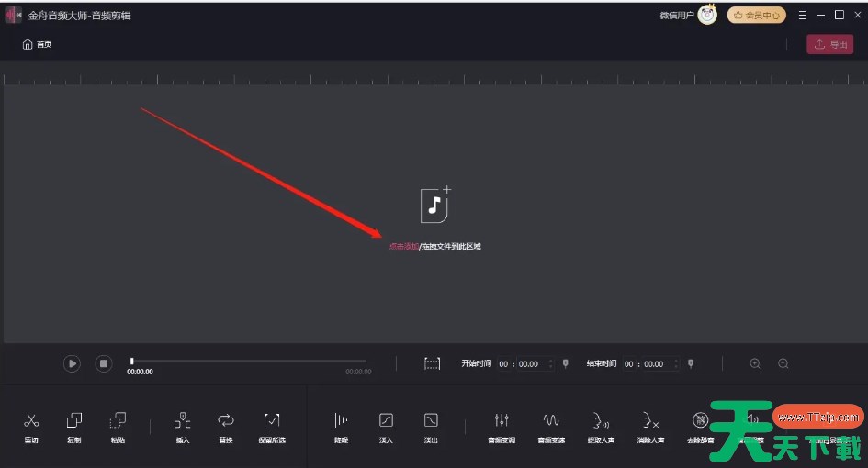Choose the Insert (插入) tool

[183, 427]
